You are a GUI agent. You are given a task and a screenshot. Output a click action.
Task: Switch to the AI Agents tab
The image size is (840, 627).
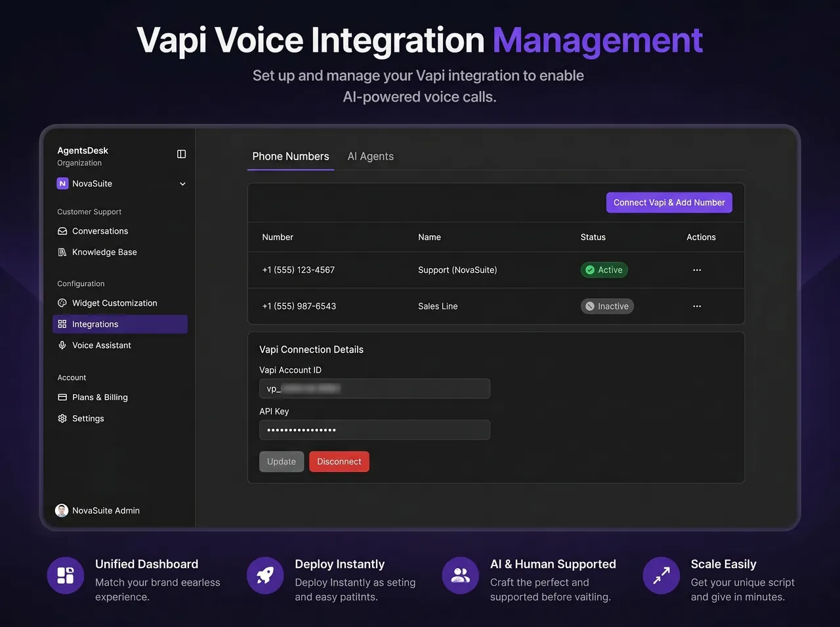tap(370, 156)
